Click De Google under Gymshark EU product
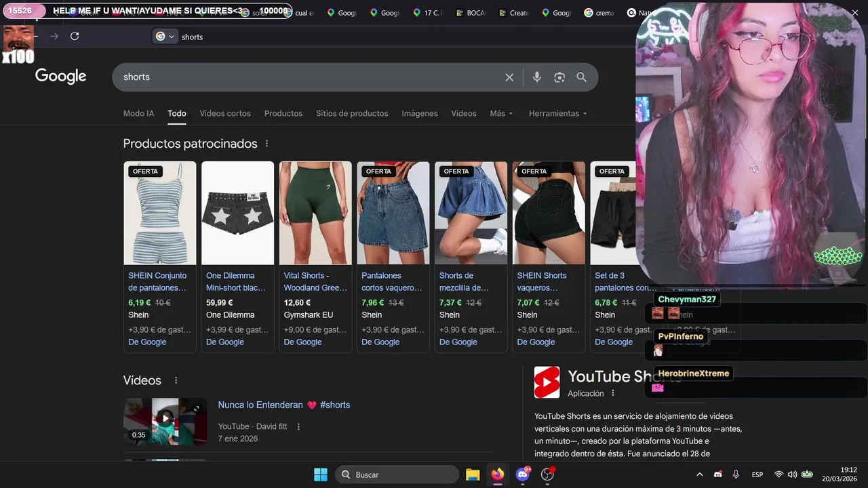The width and height of the screenshot is (868, 488). click(302, 342)
